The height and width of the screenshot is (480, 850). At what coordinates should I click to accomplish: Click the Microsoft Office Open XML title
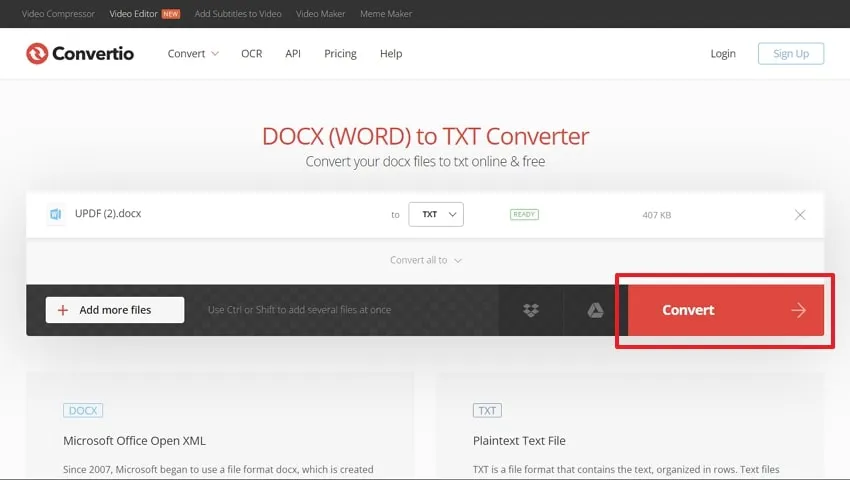134,441
